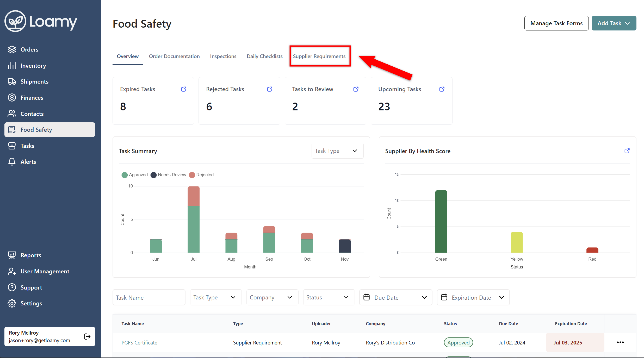Open the Company filter dropdown
The image size is (644, 358).
272,297
